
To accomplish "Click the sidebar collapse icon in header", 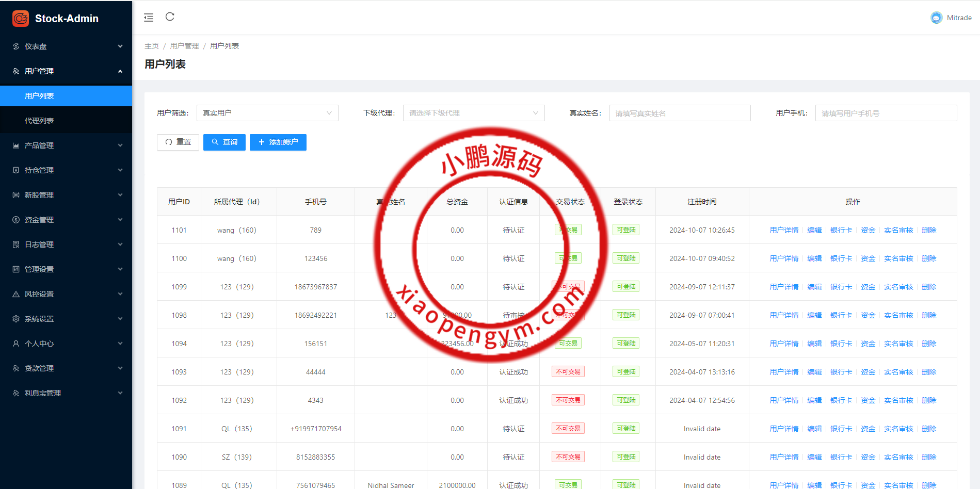I will [149, 18].
